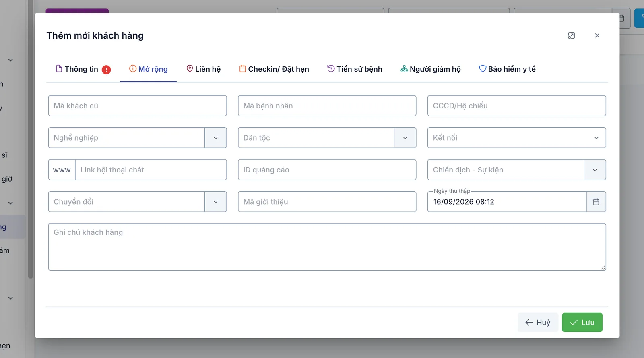
Task: Save the customer with Lưu button
Action: click(x=582, y=323)
